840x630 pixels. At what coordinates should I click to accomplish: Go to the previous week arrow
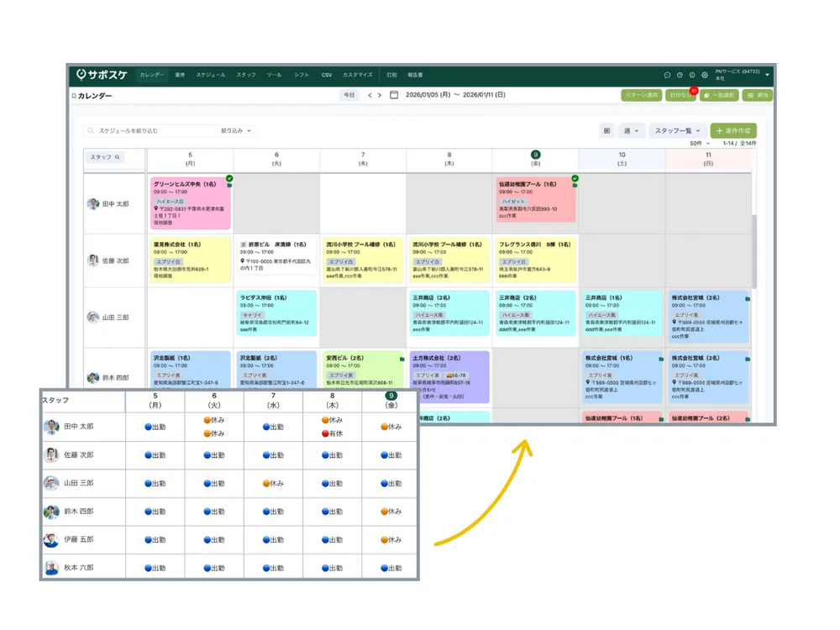click(x=370, y=95)
